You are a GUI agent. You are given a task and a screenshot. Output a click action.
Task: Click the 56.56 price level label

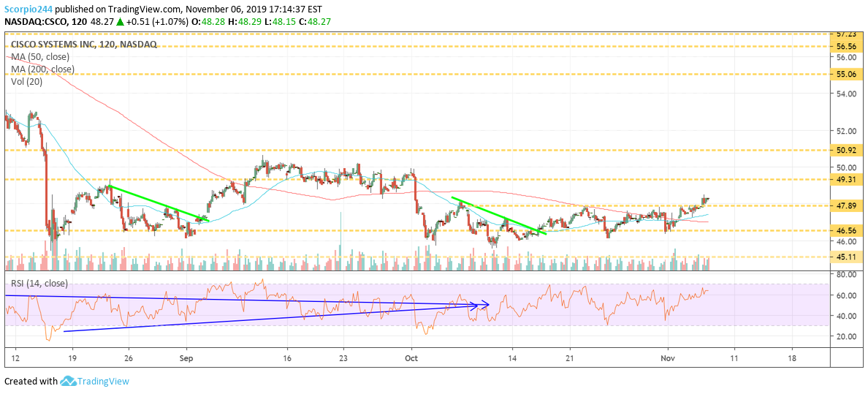click(846, 47)
